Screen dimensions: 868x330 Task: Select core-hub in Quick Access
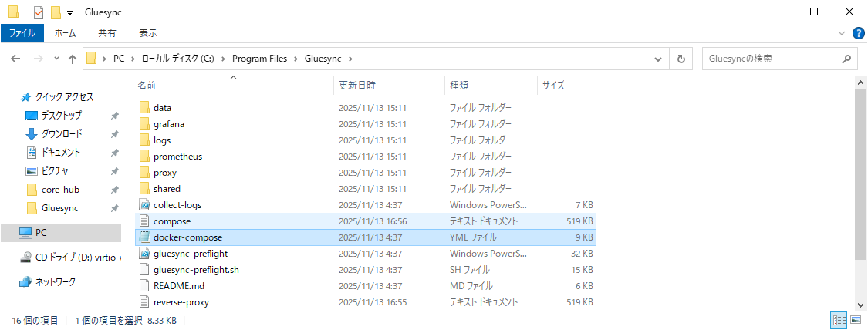[60, 190]
